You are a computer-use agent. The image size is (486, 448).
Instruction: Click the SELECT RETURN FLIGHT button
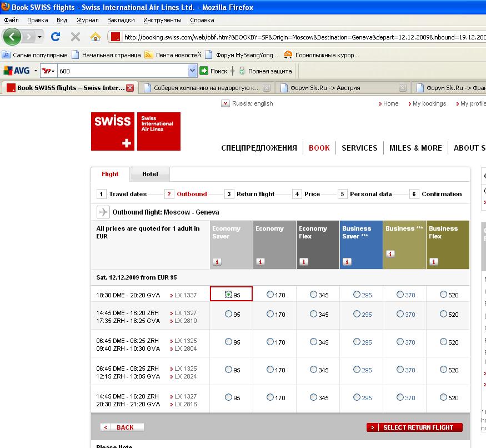tap(414, 427)
